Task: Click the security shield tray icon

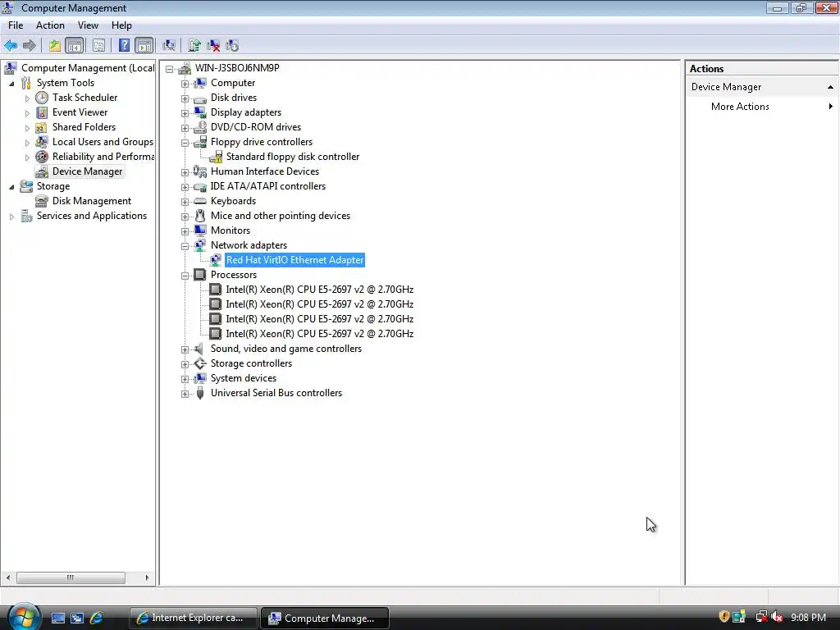Action: click(724, 617)
